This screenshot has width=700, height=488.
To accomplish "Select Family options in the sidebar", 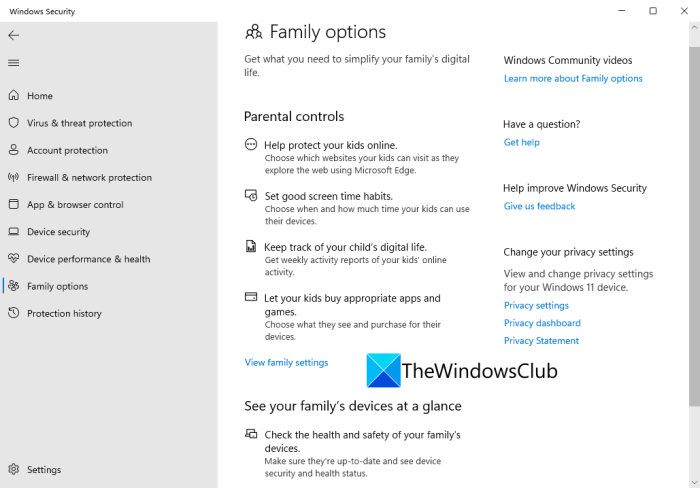I will point(57,286).
